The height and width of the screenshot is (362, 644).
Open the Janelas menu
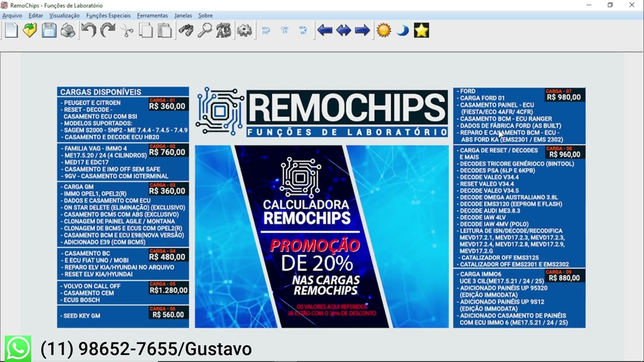pos(183,16)
